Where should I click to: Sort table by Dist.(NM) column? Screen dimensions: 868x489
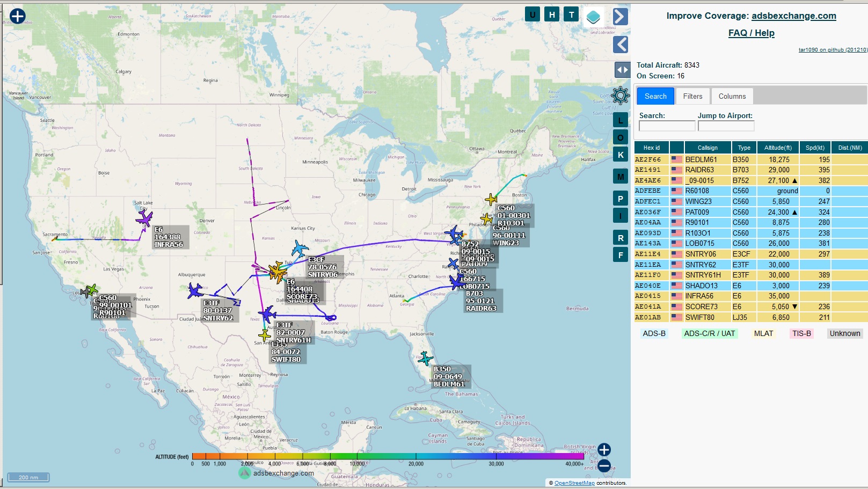pos(850,148)
